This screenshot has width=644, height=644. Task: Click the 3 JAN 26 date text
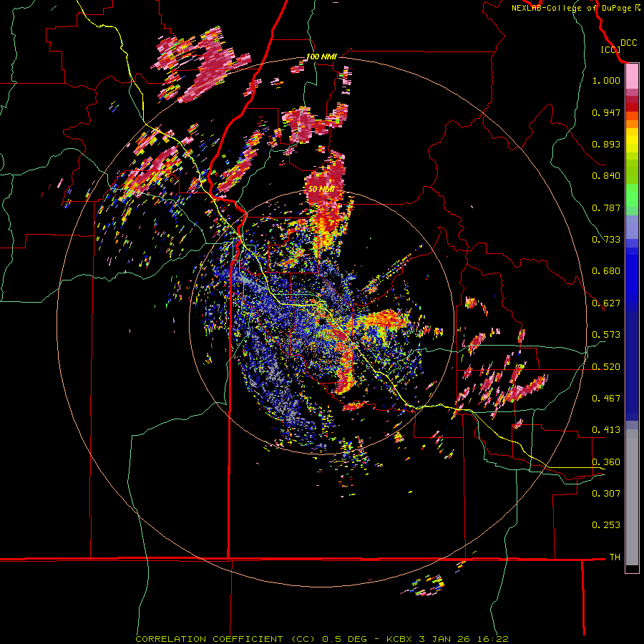[445, 639]
